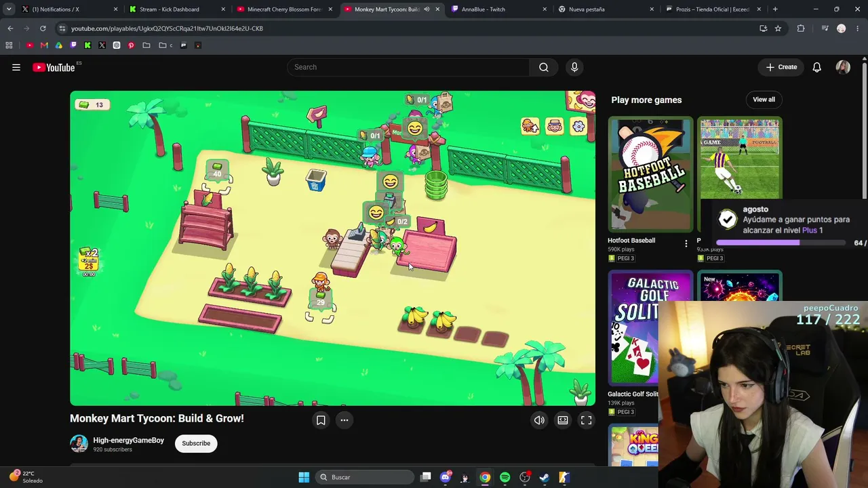Open Galactic Golf Solitaire thumbnail
The image size is (868, 488).
633,328
